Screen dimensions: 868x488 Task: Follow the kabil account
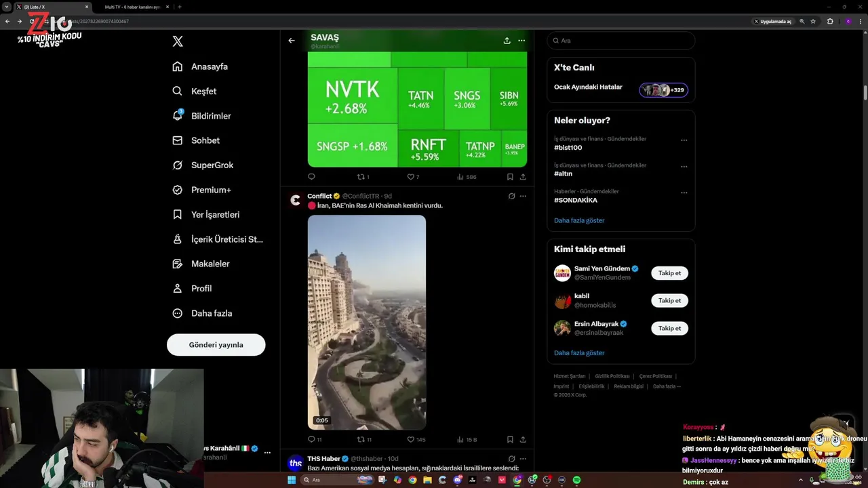[669, 300]
